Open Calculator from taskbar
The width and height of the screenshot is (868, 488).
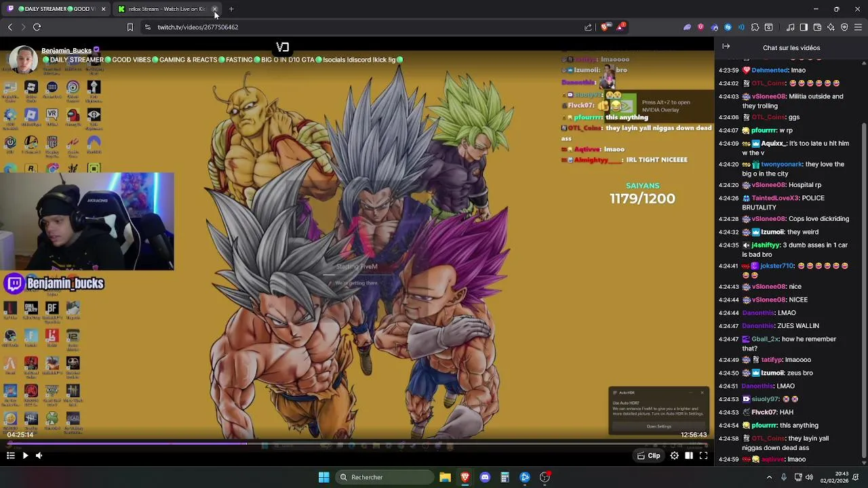505,477
